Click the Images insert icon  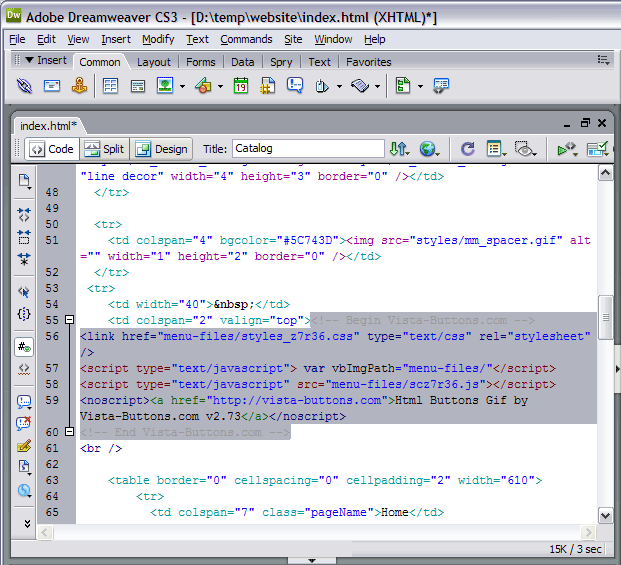point(165,86)
